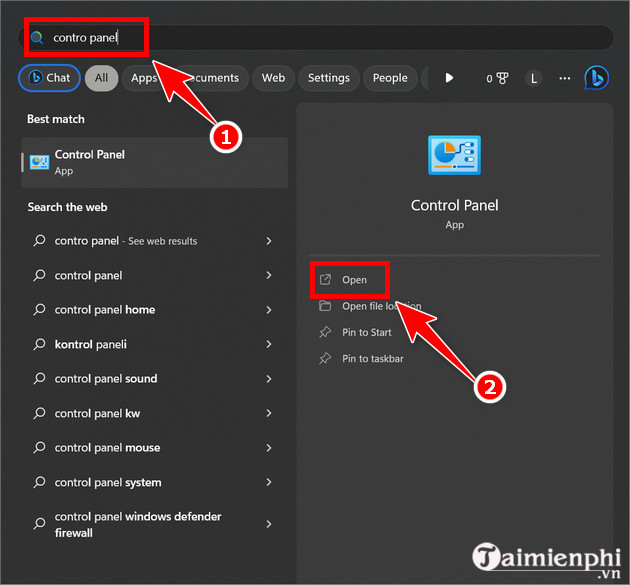The height and width of the screenshot is (585, 630).
Task: Switch to the Web filter tab
Action: click(x=273, y=78)
